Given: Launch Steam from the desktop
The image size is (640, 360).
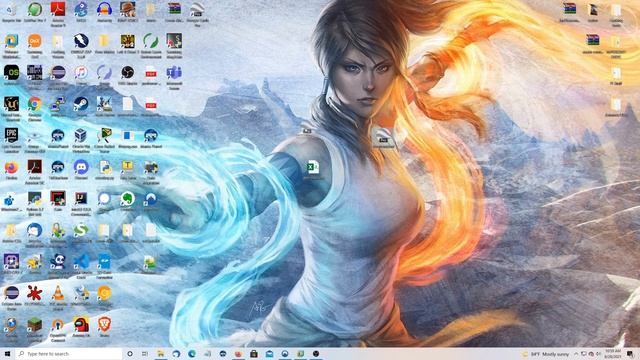Looking at the screenshot, I should point(81,107).
